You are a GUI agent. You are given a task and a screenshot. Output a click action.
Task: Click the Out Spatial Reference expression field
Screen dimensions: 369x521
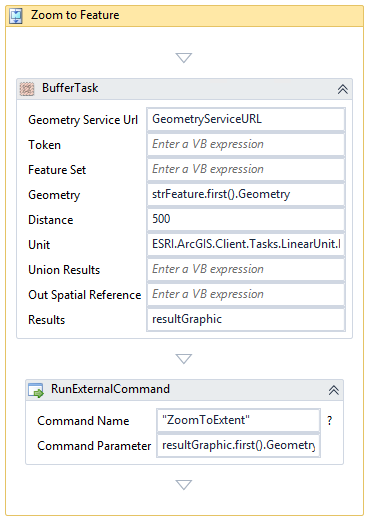click(x=246, y=294)
